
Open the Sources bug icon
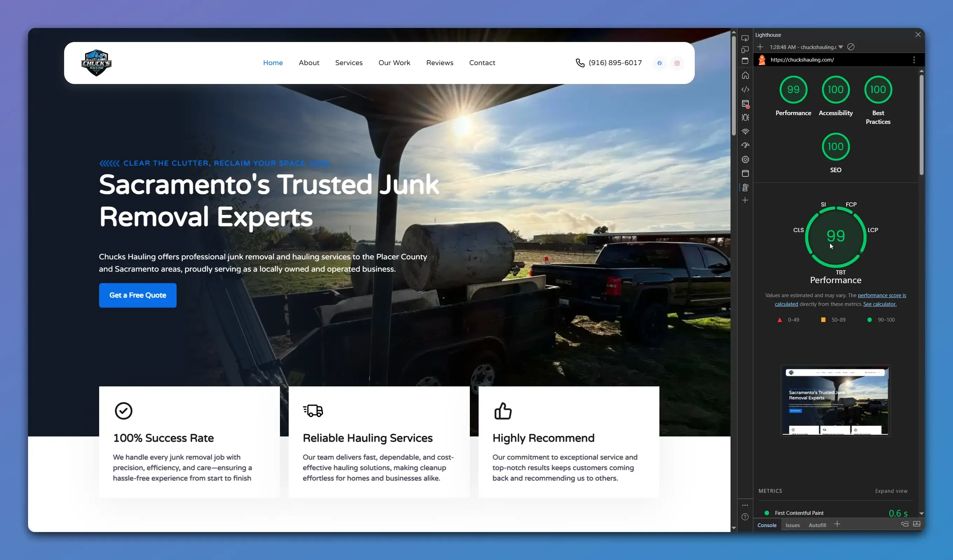(745, 118)
